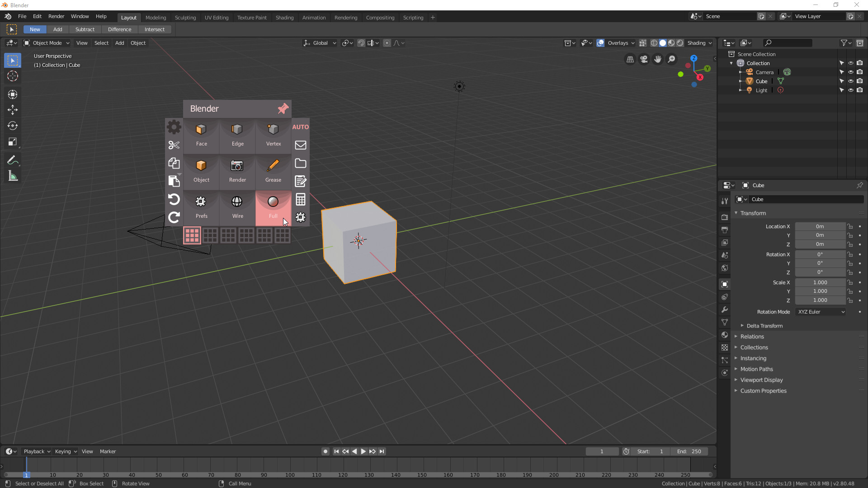Screen dimensions: 868x488
Task: Click the New button in the header
Action: (x=34, y=29)
